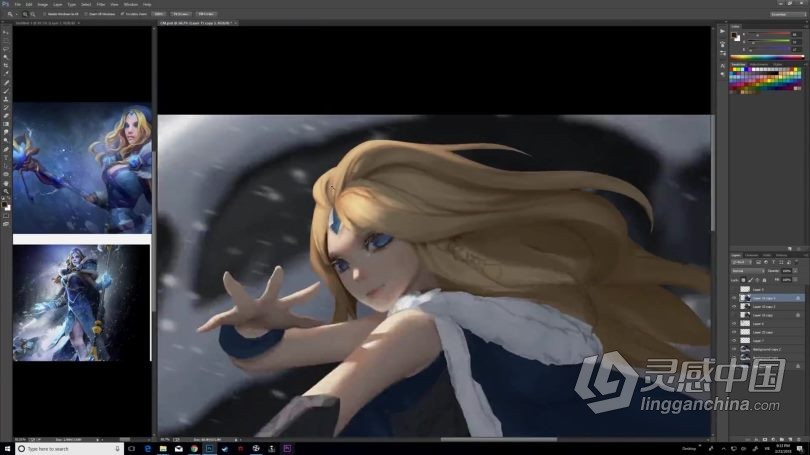Click the play actions icon in side dock
The height and width of the screenshot is (455, 810).
(722, 32)
